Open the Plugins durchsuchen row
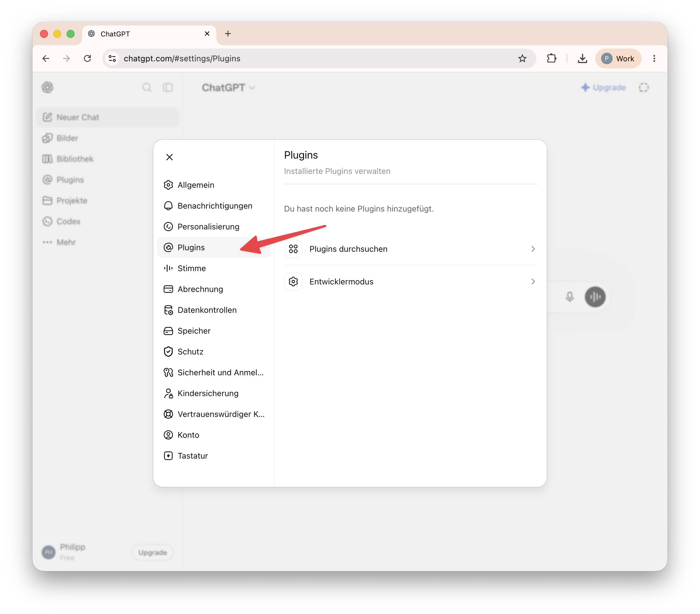 tap(410, 249)
